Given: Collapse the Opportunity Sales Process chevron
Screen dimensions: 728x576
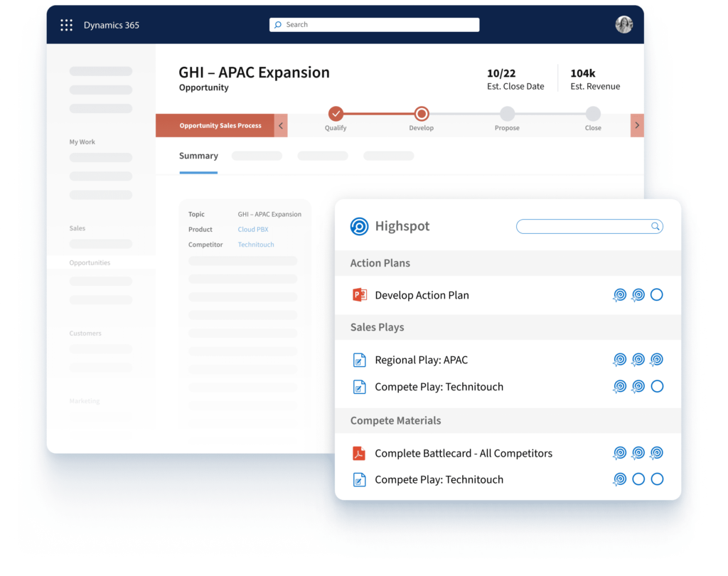Looking at the screenshot, I should [281, 125].
